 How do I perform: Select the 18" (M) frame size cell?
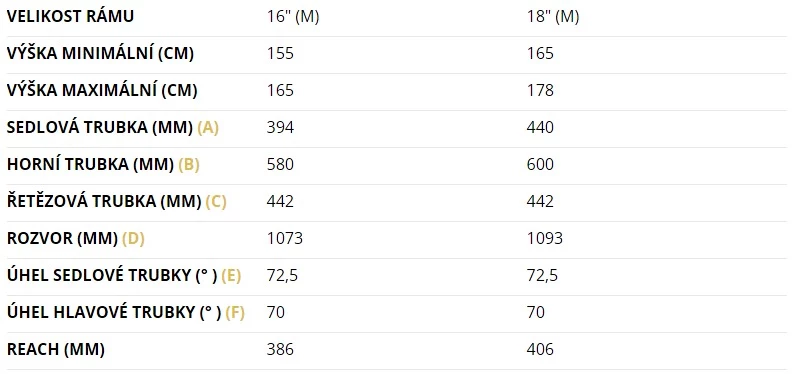[x=553, y=17]
